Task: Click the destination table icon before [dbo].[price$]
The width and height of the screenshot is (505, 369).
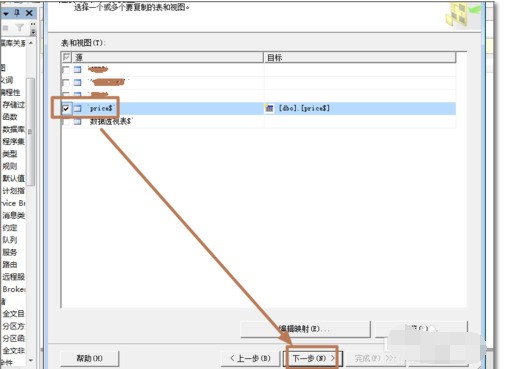Action: (269, 108)
